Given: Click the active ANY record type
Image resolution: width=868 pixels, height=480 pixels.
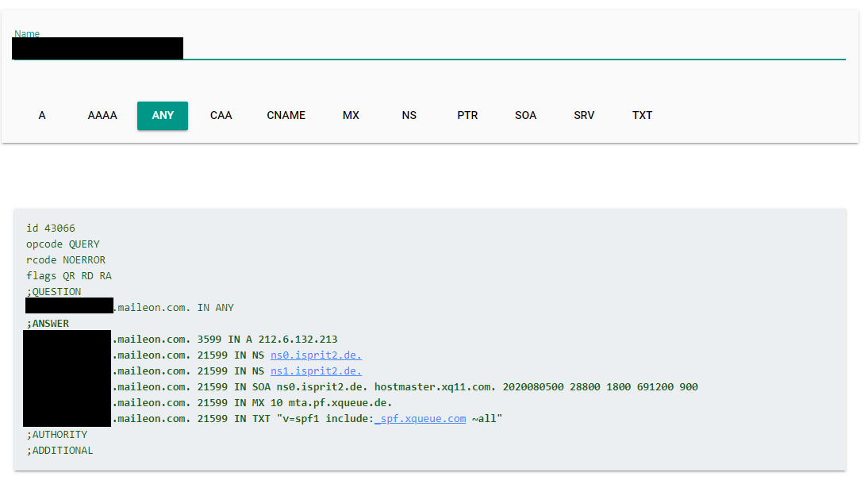Looking at the screenshot, I should 162,115.
